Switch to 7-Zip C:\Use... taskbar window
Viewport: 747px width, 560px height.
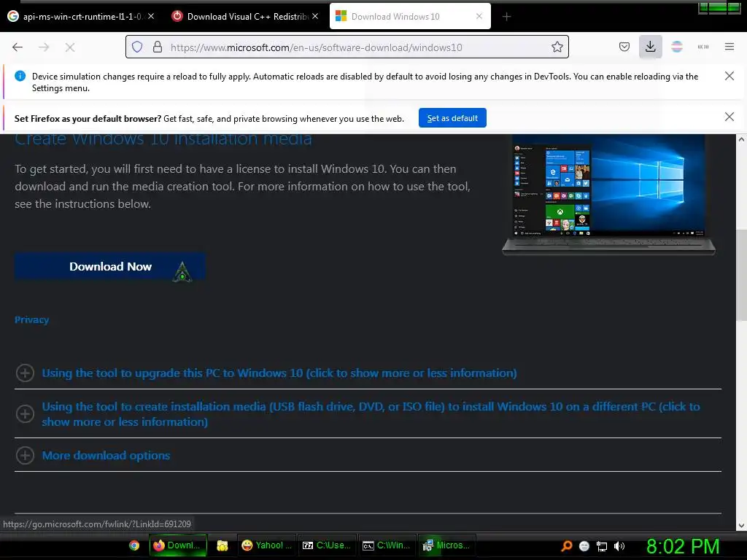click(x=327, y=545)
